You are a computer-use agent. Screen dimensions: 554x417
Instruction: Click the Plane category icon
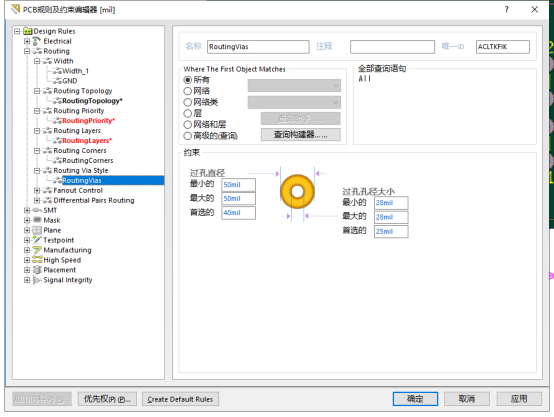click(x=37, y=230)
